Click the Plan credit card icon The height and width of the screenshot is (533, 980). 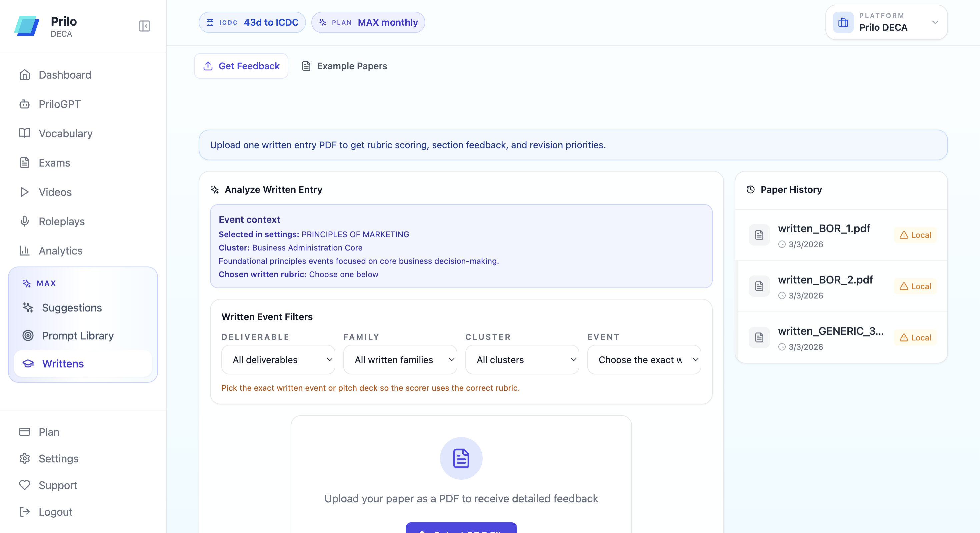(x=25, y=432)
